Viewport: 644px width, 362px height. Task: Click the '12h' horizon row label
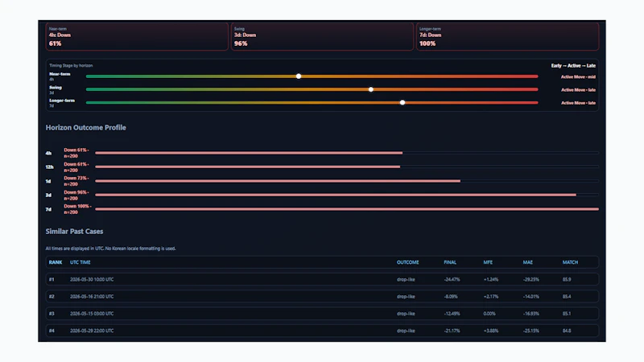point(49,167)
